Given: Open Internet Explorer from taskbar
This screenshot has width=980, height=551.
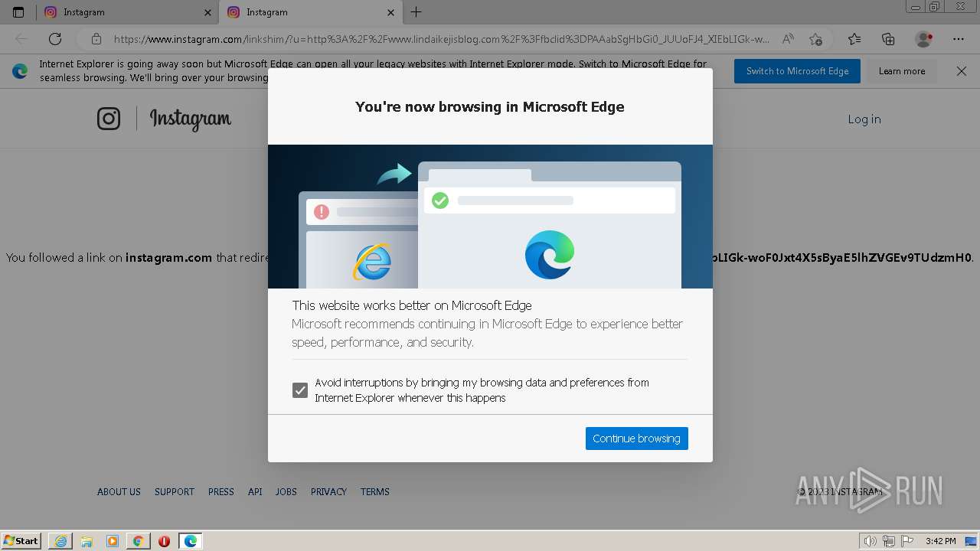Looking at the screenshot, I should point(60,541).
